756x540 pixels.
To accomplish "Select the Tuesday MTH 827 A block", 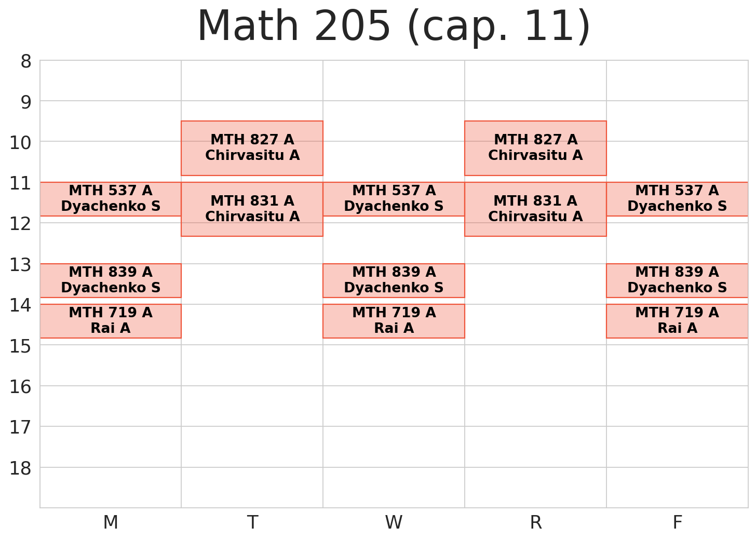I will click(x=252, y=148).
